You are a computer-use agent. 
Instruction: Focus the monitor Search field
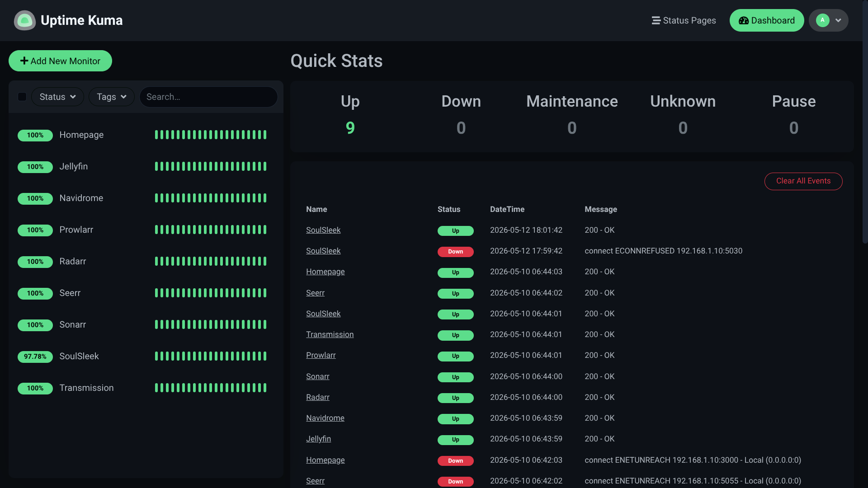point(208,97)
